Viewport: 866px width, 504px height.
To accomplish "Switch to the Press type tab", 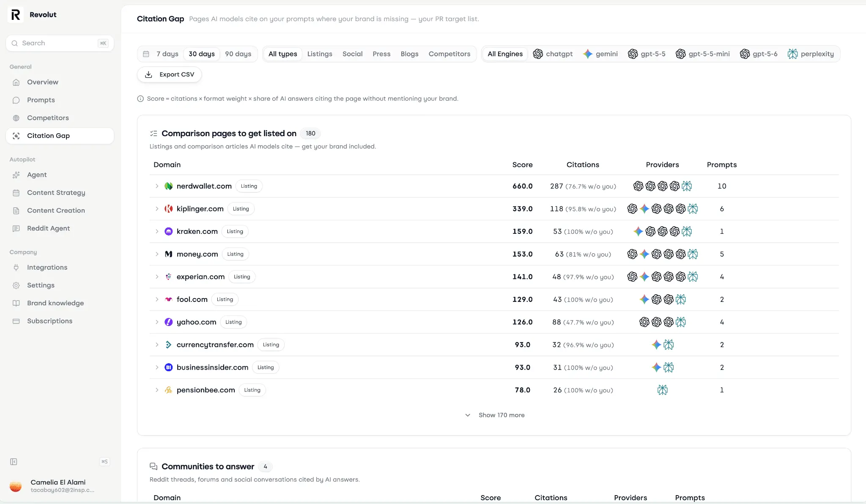I will pos(381,54).
